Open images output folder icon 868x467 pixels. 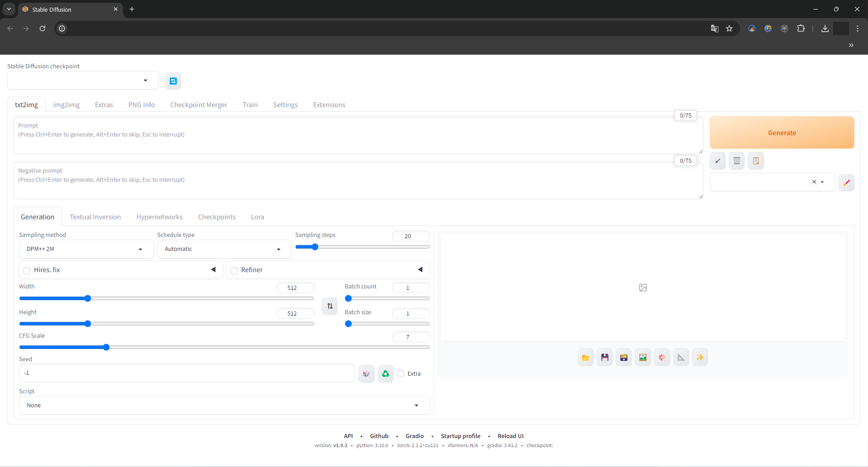(x=586, y=358)
